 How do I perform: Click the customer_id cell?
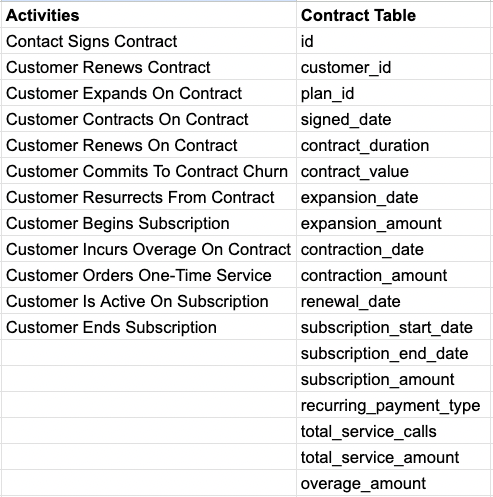(x=393, y=67)
